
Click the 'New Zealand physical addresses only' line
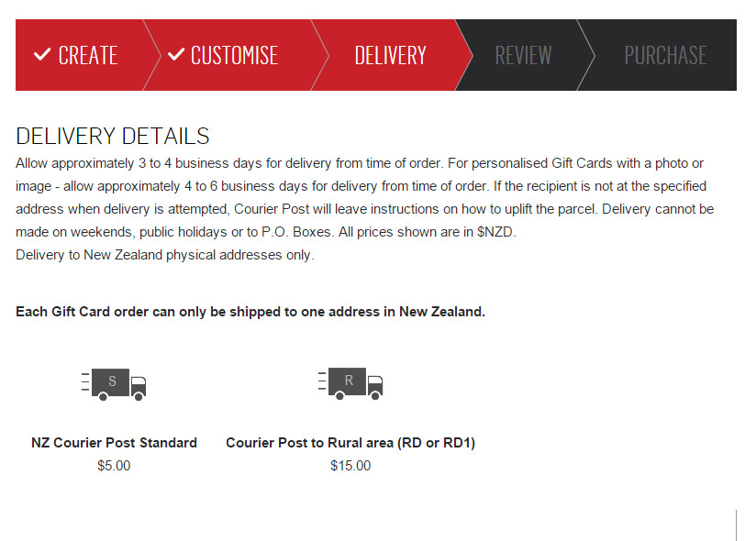[x=165, y=255]
